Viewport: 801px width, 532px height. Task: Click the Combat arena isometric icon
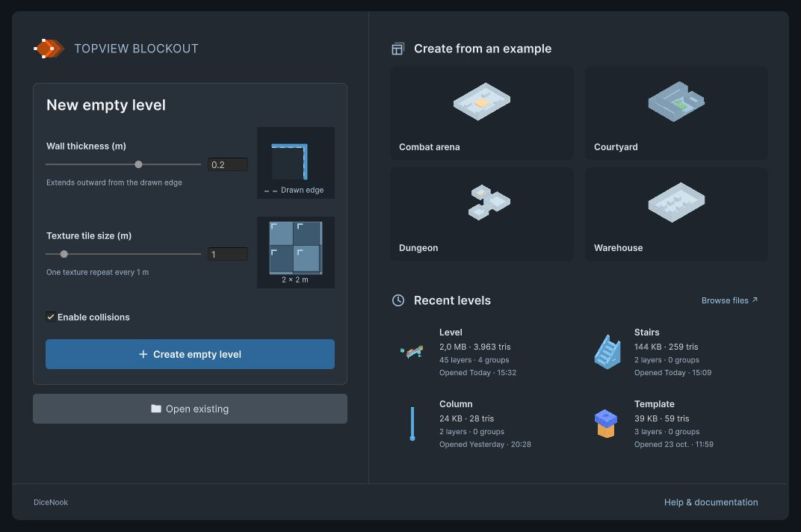click(482, 101)
